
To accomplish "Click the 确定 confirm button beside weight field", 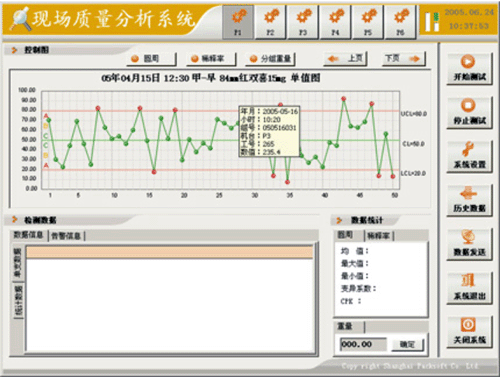I will [407, 344].
